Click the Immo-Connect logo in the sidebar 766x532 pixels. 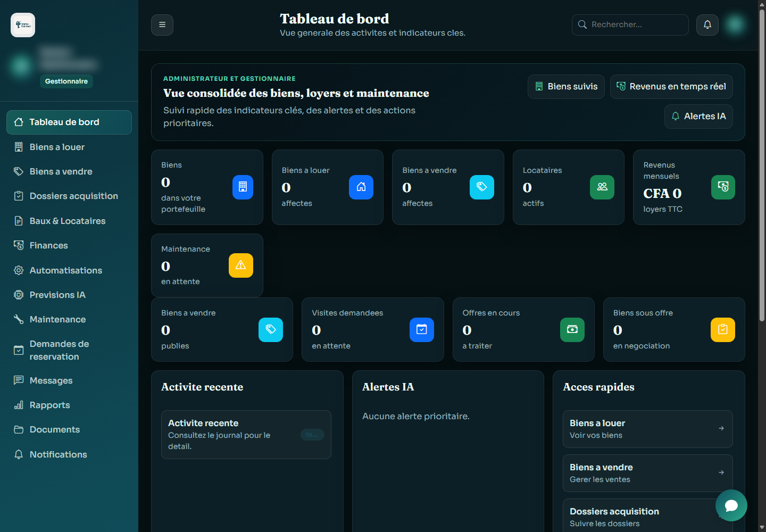coord(23,25)
